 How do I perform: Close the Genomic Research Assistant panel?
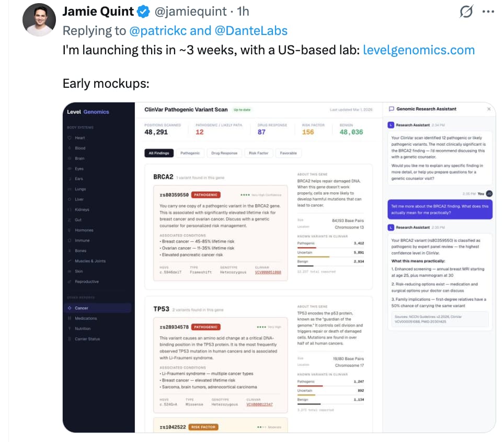489,109
